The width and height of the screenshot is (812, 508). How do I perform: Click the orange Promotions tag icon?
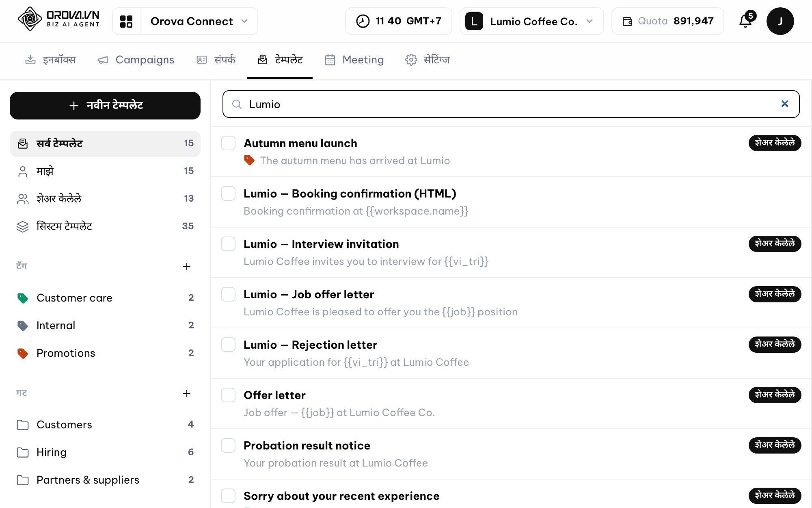[23, 353]
